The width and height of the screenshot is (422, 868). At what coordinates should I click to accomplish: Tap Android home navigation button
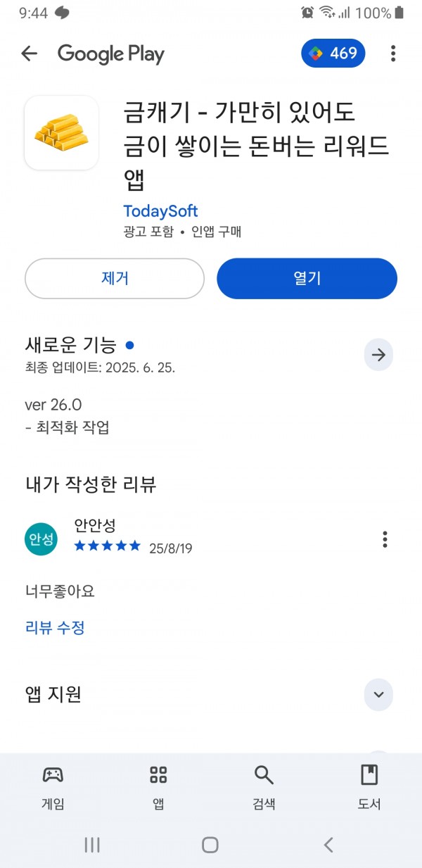[210, 845]
